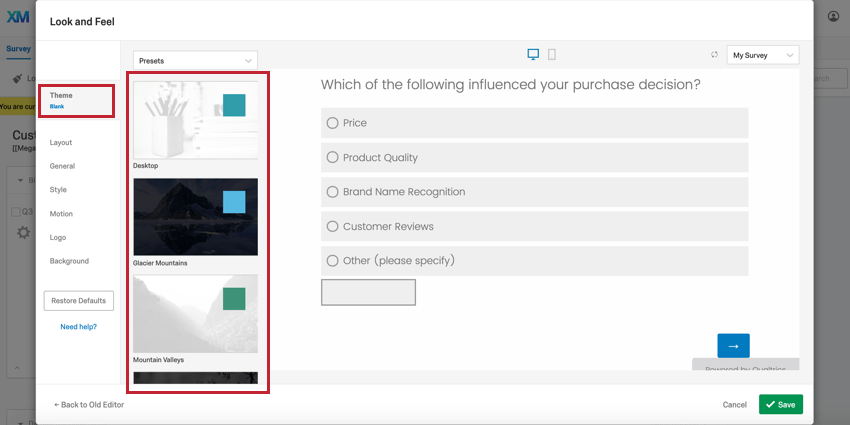Pick the Glacier Mountains blue swatch
This screenshot has height=425, width=850.
pyautogui.click(x=233, y=202)
